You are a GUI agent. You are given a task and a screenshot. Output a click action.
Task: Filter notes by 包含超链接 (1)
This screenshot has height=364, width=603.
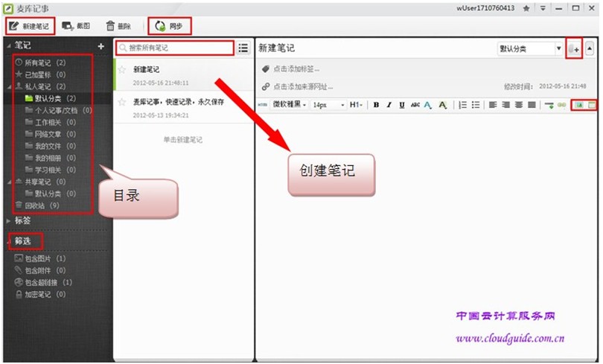(43, 282)
